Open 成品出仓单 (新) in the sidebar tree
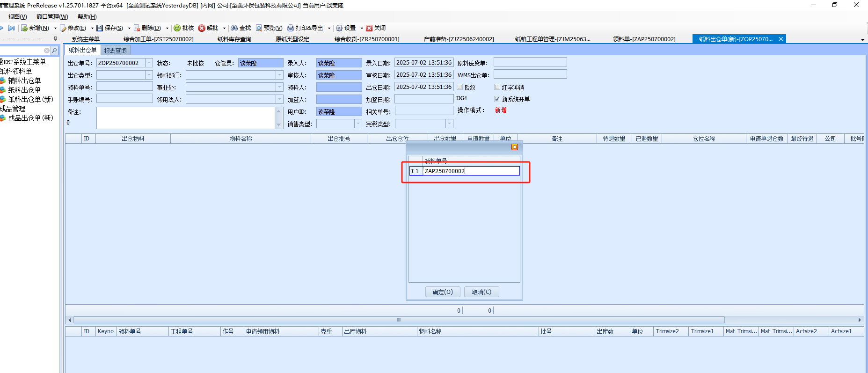Screen dimensions: 868x373 (x=30, y=118)
